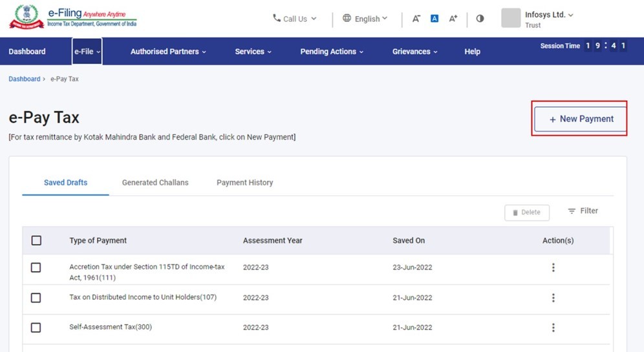Open three-dot actions for Accretion Tax draft
644x352 pixels.
coord(553,267)
